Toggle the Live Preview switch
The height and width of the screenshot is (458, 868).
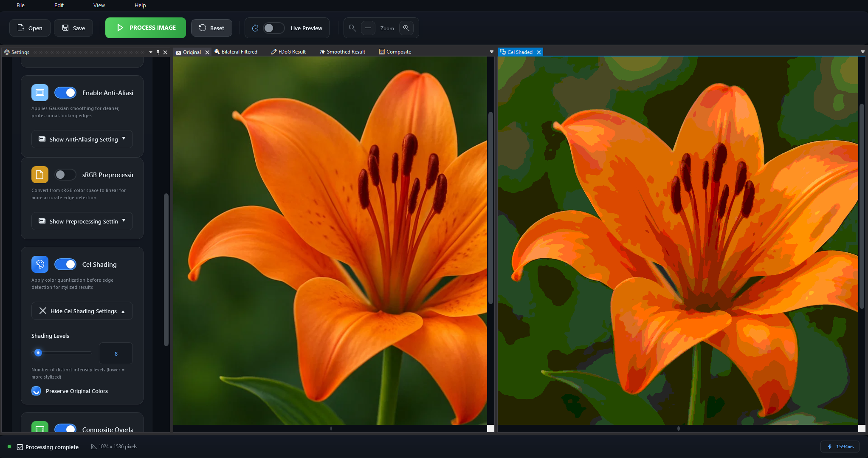273,28
